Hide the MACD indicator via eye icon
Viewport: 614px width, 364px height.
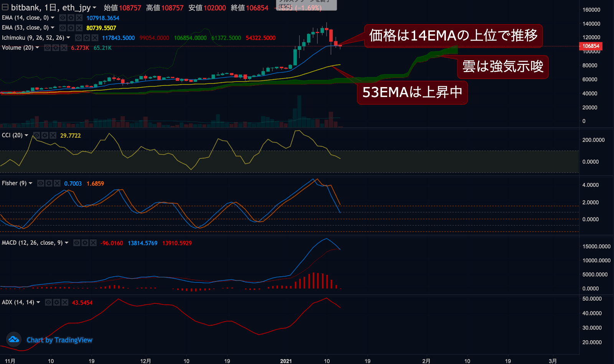pos(77,243)
